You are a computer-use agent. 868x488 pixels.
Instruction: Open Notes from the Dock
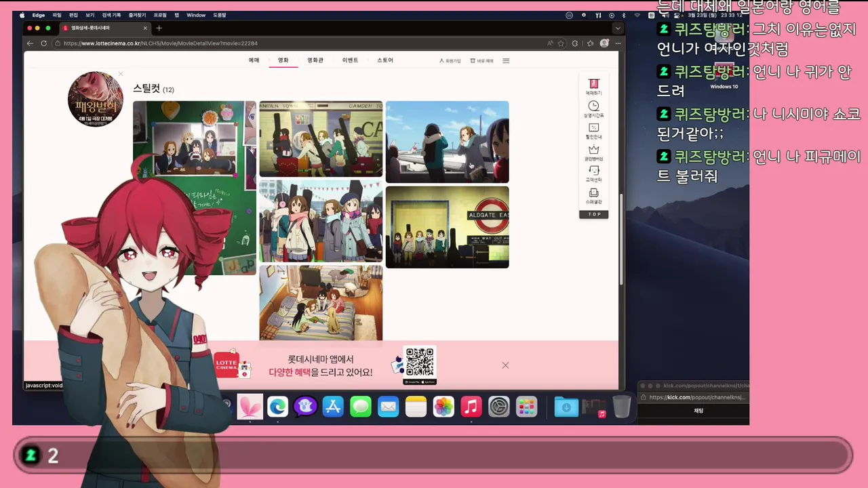[416, 406]
